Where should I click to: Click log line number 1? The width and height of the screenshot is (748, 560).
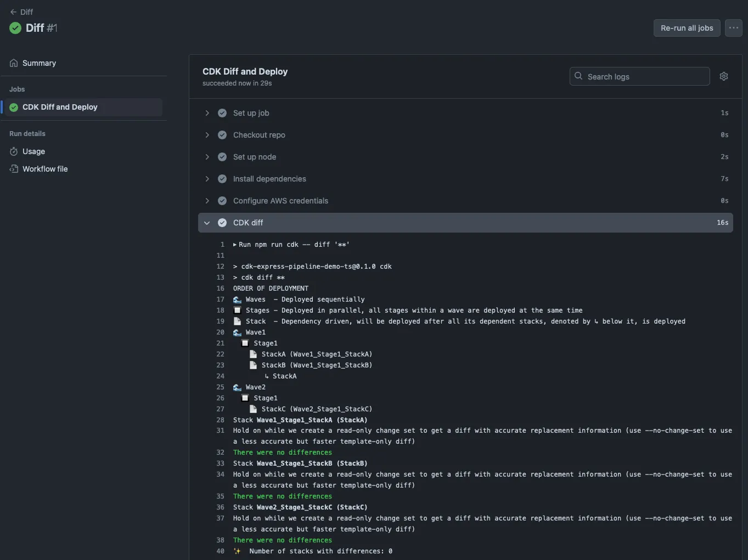point(222,245)
